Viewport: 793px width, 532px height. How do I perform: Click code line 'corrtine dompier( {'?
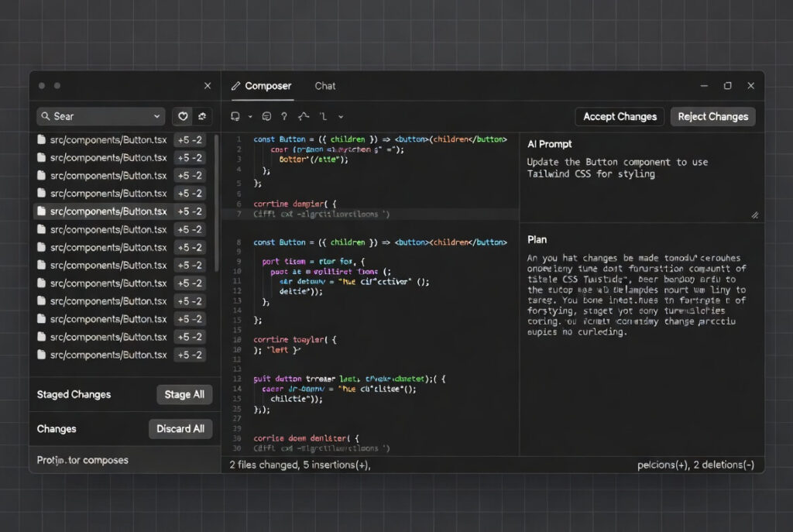pos(295,204)
